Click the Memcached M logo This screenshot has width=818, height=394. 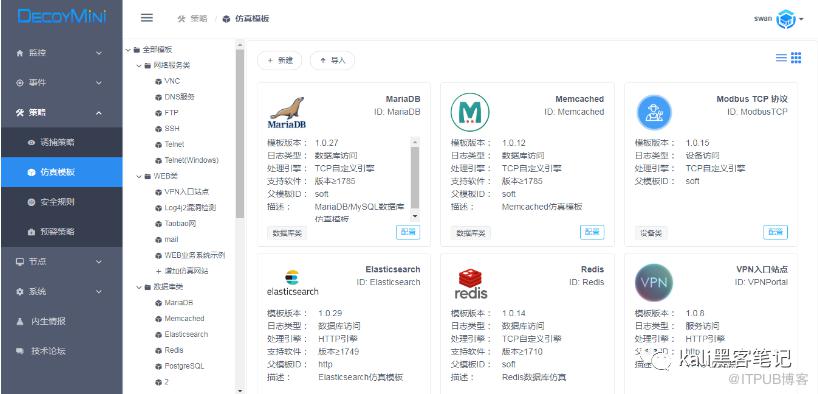(470, 112)
